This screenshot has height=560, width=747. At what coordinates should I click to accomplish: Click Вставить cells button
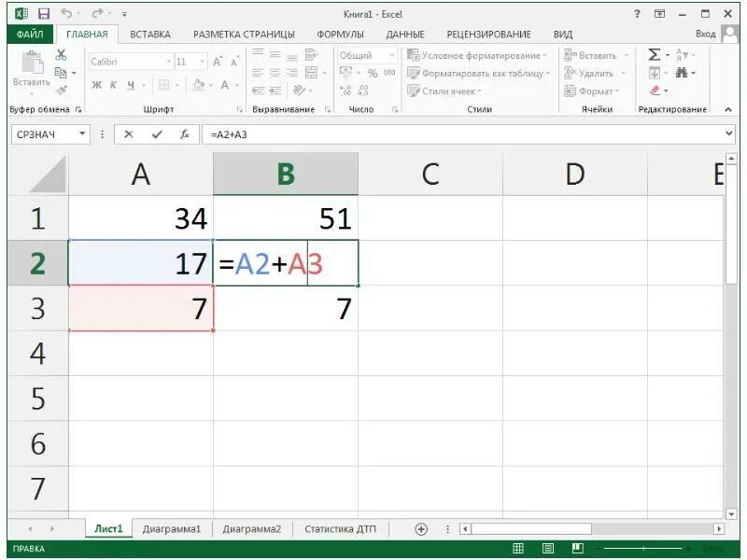point(590,55)
